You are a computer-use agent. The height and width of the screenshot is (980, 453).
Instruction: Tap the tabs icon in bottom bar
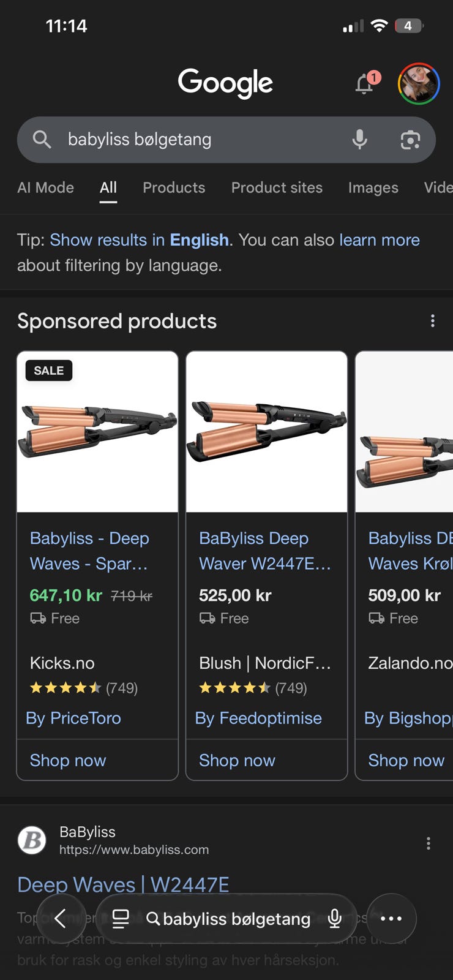coord(121,918)
